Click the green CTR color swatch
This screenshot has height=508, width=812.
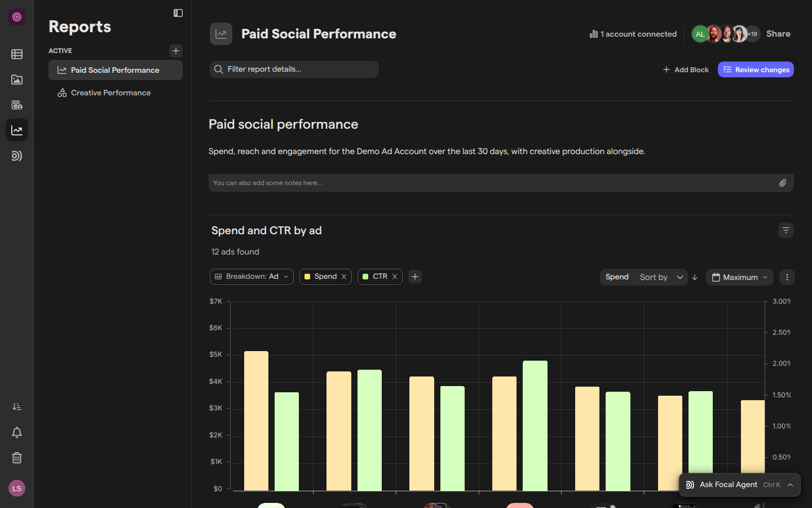(365, 277)
